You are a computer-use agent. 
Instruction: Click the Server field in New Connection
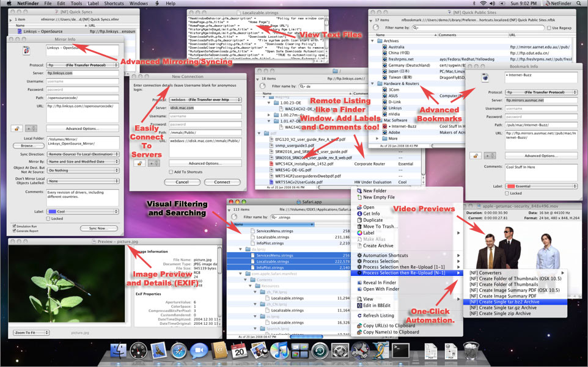point(205,107)
